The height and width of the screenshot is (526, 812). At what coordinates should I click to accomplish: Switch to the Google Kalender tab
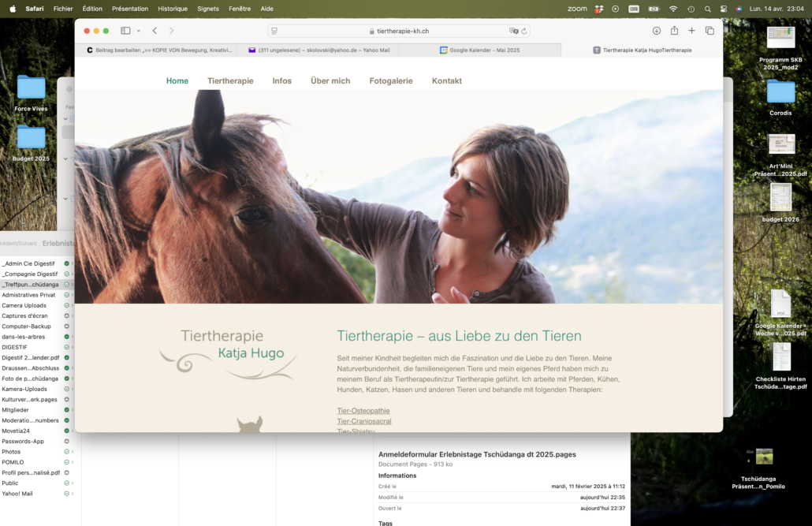479,50
